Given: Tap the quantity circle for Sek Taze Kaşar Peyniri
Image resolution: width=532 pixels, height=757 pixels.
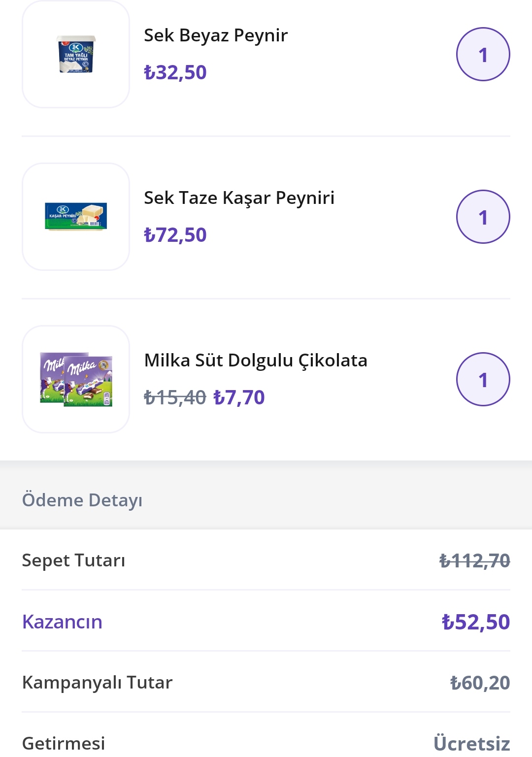Looking at the screenshot, I should (x=483, y=217).
